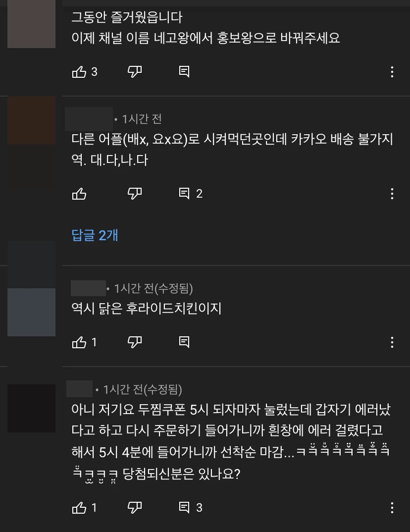Like the 홍보왕 channel name comment
410x532 pixels.
(79, 72)
